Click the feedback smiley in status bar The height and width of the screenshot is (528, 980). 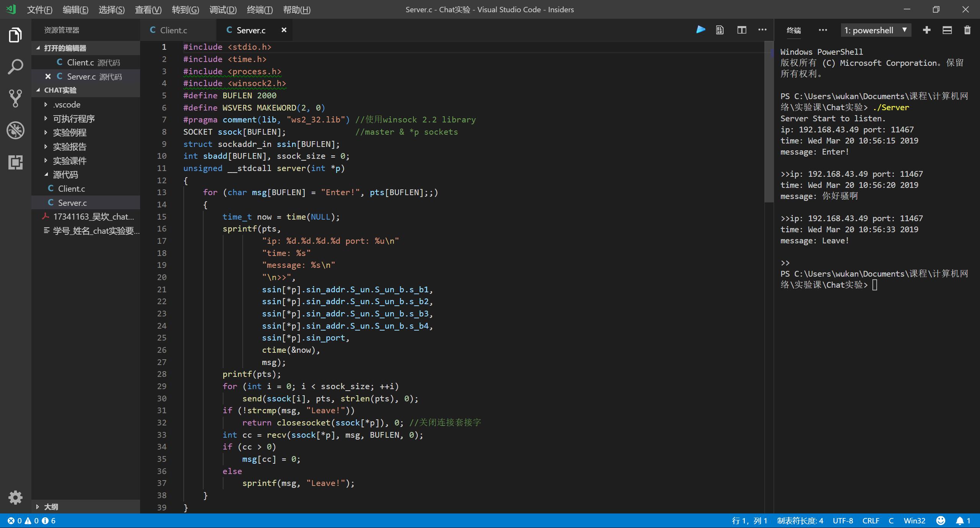[x=941, y=520]
